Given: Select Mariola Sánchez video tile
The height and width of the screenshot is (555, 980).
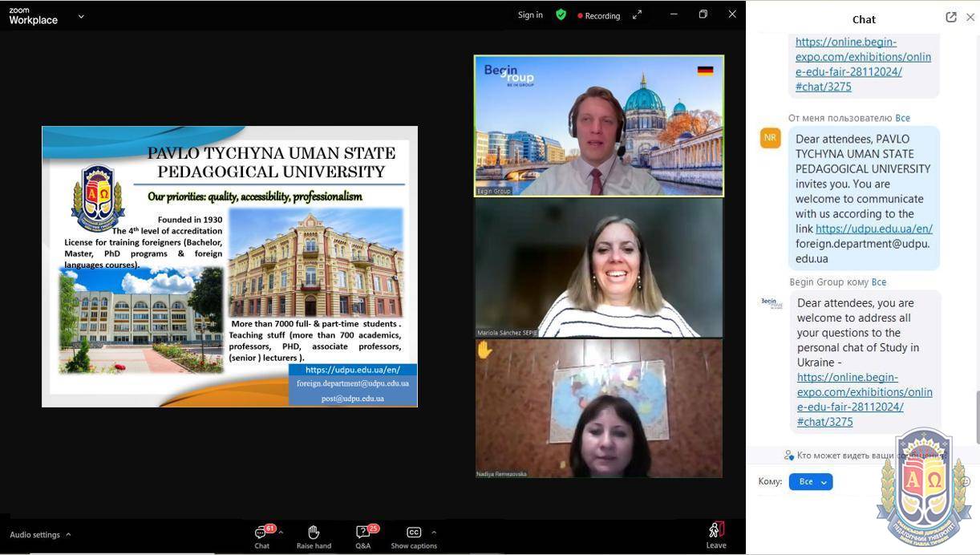Looking at the screenshot, I should tap(599, 267).
